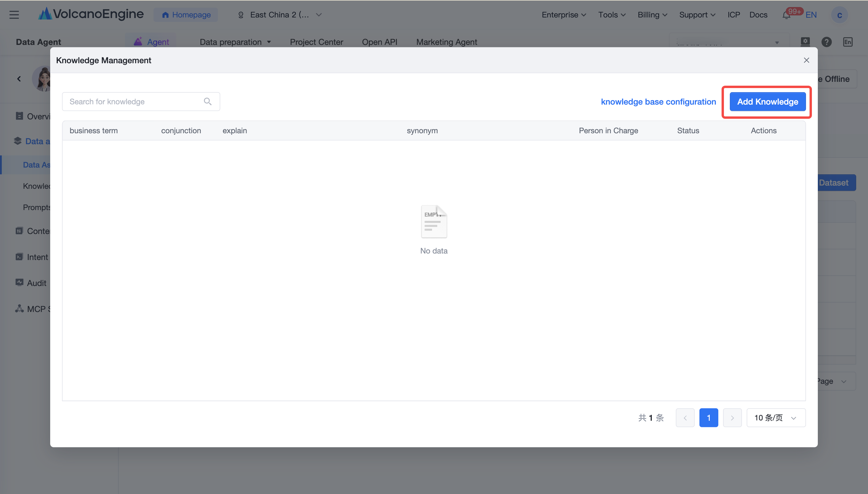
Task: Click the Audit sidebar icon
Action: (x=19, y=283)
